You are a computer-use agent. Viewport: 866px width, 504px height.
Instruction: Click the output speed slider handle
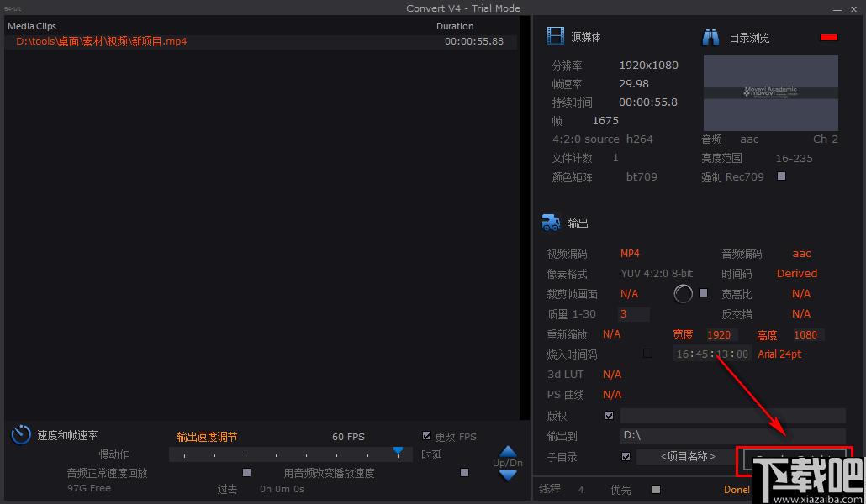coord(398,451)
